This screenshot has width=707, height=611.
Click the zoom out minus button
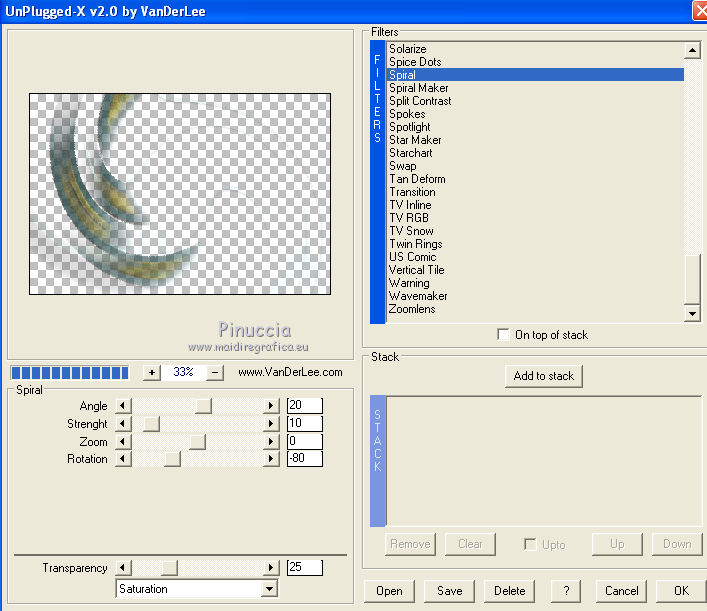click(x=214, y=372)
